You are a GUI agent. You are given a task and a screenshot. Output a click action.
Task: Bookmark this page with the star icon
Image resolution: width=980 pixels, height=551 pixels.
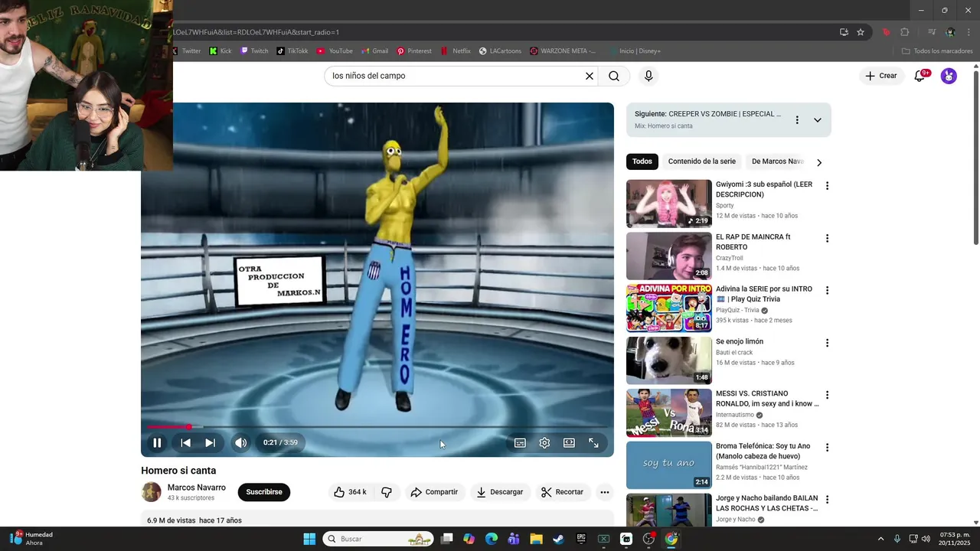pyautogui.click(x=861, y=32)
